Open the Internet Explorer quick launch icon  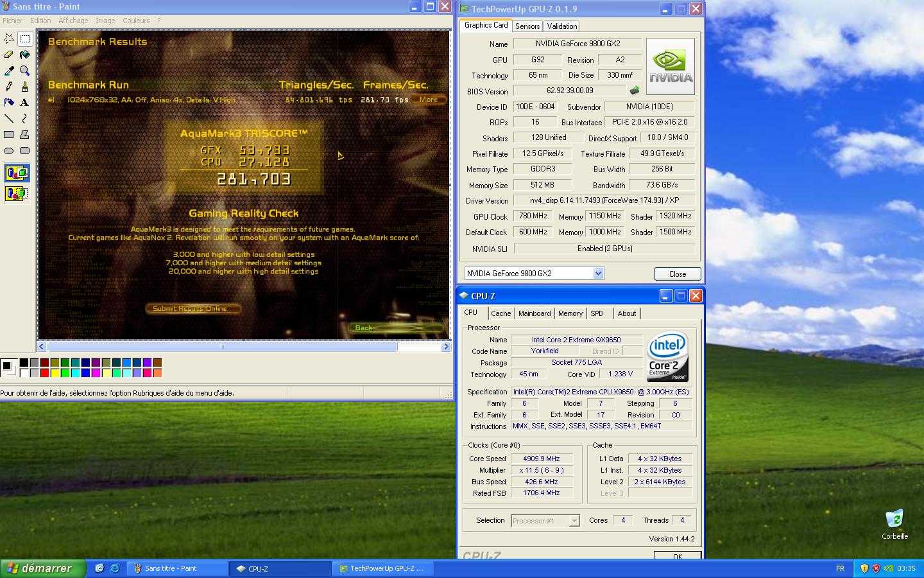[x=115, y=568]
